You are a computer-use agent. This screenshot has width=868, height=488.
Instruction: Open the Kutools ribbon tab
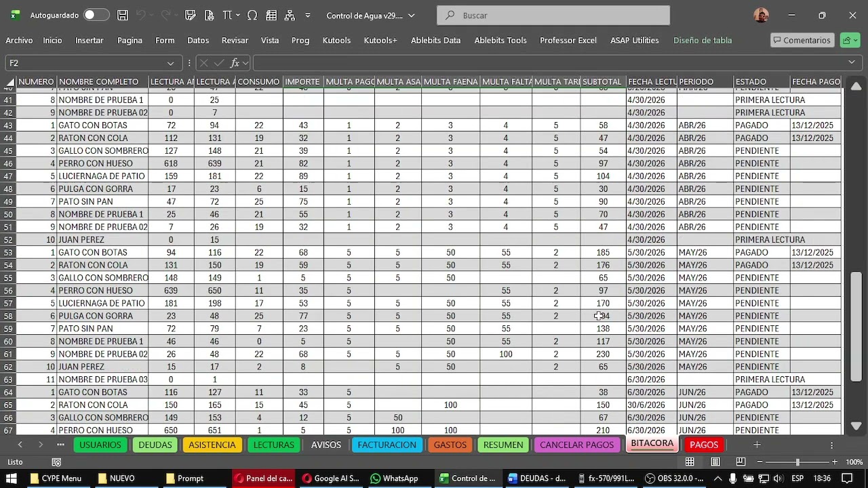pyautogui.click(x=336, y=40)
